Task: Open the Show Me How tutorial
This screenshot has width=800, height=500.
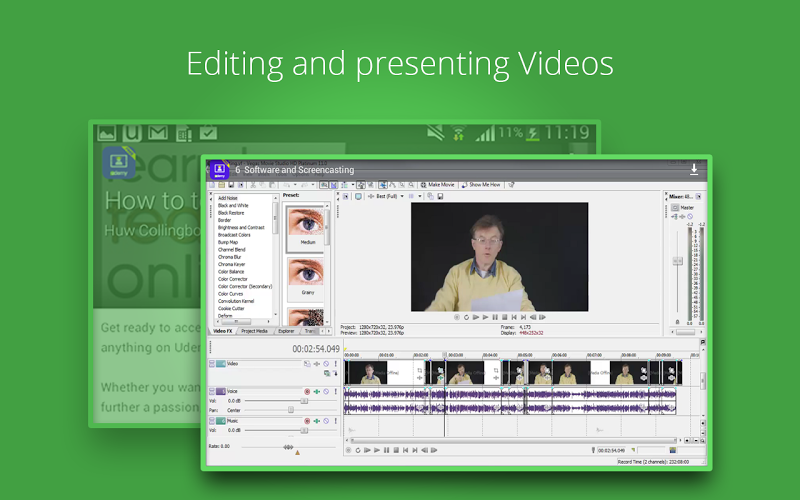Action: pos(484,185)
